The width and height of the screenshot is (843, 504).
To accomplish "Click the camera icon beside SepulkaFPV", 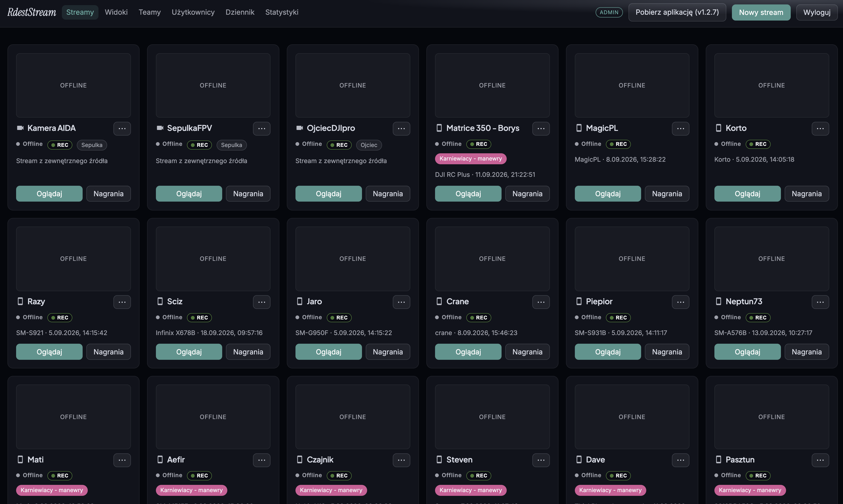I will pyautogui.click(x=160, y=128).
